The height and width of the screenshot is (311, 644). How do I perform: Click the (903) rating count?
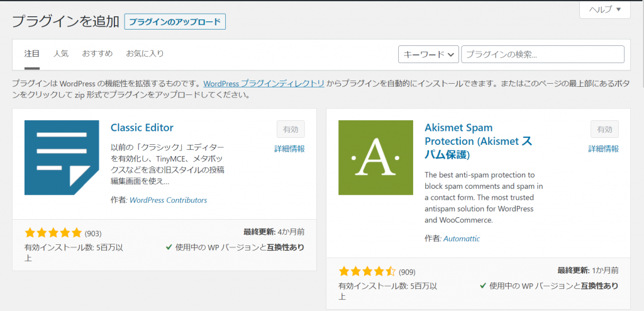coord(93,234)
